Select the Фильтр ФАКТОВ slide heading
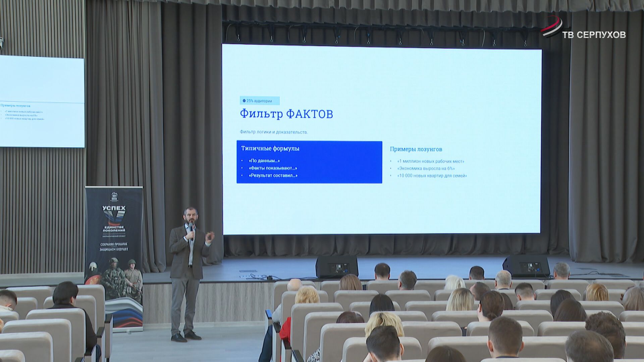 (286, 114)
